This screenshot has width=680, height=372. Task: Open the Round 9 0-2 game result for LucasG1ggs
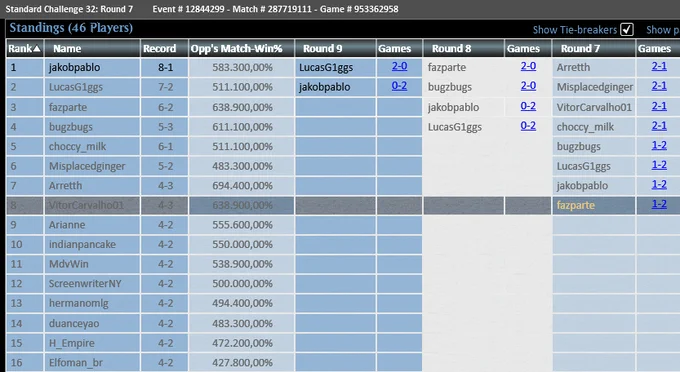click(399, 86)
